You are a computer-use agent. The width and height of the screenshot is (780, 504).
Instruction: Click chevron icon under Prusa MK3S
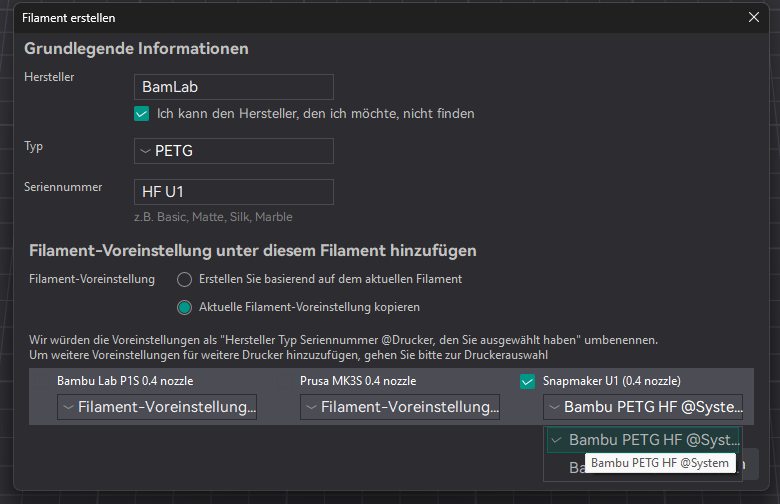point(311,407)
